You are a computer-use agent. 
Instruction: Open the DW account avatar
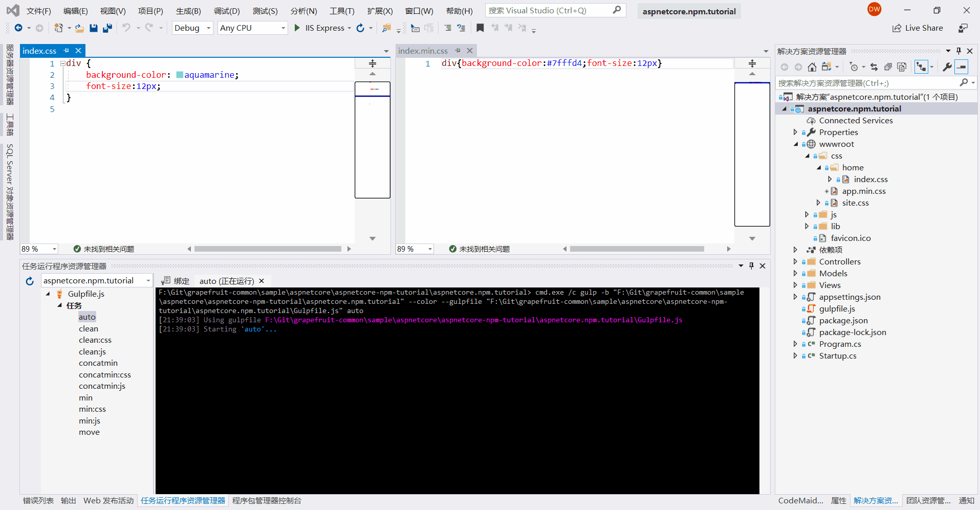(x=874, y=9)
